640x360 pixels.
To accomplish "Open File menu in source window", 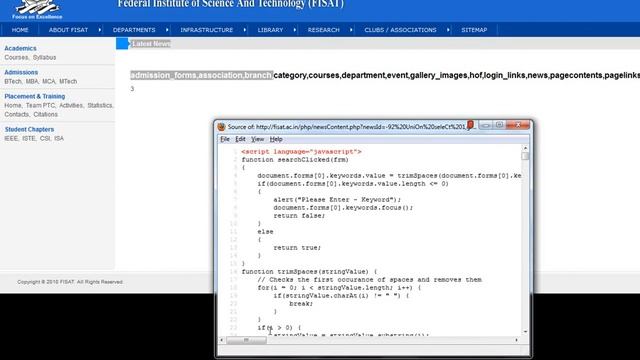I will point(224,139).
